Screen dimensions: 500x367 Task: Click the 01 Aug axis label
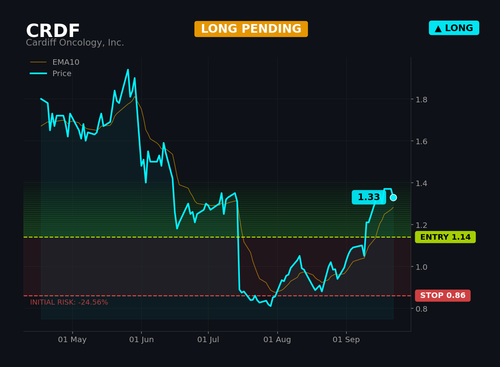tap(277, 340)
